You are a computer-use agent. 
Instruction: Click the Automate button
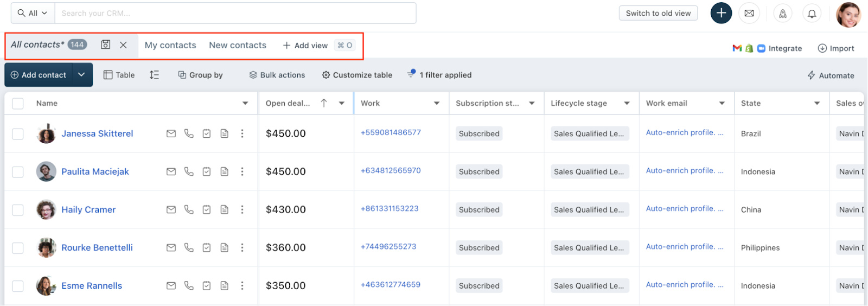pos(831,75)
